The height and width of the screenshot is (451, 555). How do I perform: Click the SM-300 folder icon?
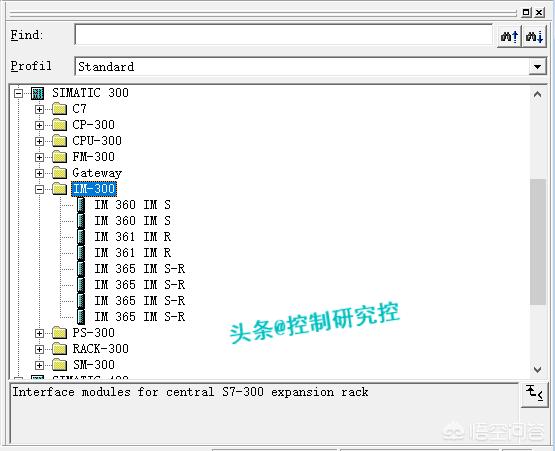59,365
